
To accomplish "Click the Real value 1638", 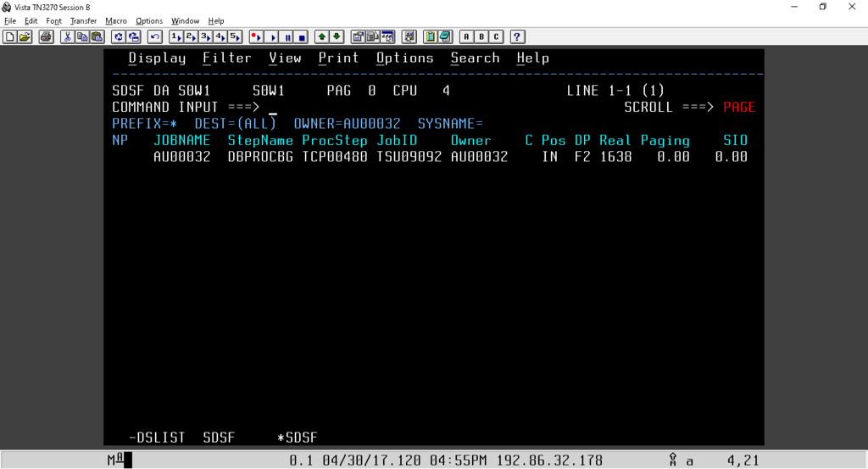I will pos(616,157).
